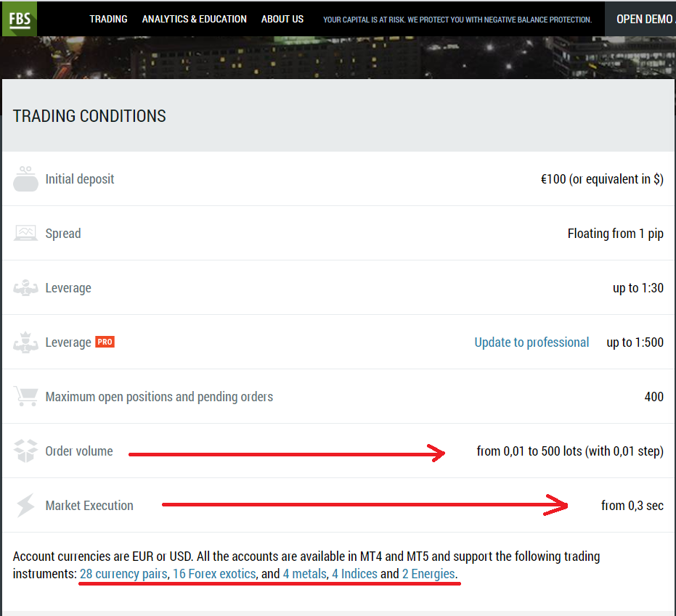Click the Open Demo button

[644, 19]
